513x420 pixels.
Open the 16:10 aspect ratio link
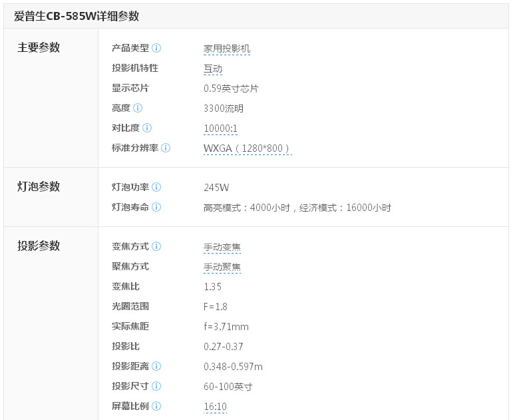(x=216, y=407)
